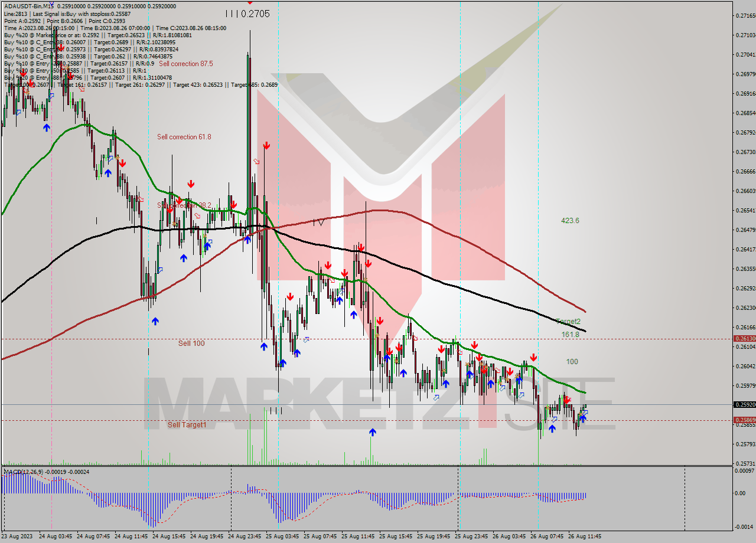Click the 0.00097 MACD scale label

744,471
